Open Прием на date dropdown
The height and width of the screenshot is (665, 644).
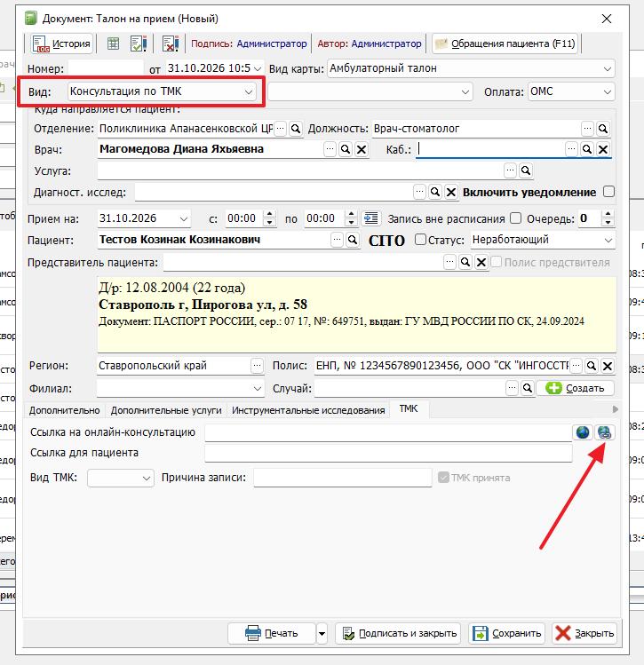[184, 218]
